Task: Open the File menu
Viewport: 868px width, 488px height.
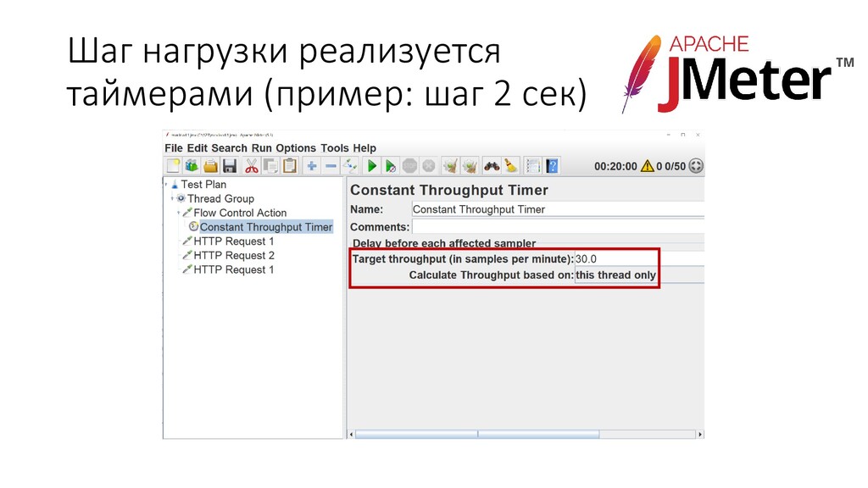Action: 173,148
